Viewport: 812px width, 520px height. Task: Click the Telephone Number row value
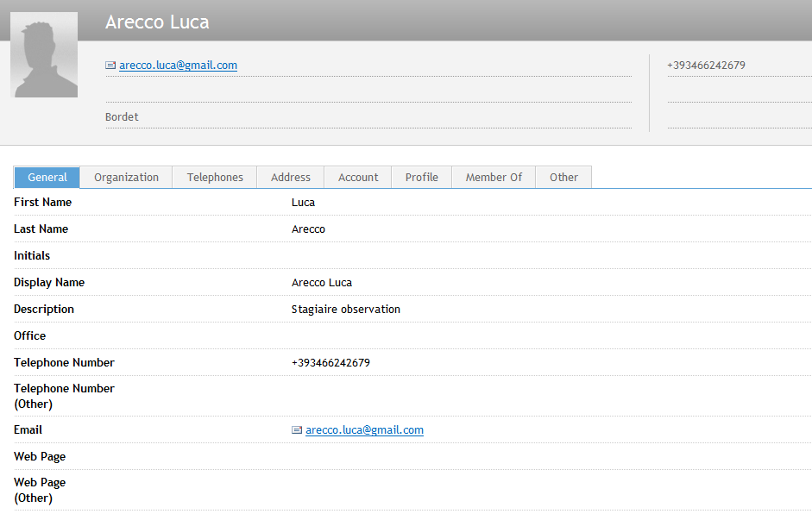point(330,363)
